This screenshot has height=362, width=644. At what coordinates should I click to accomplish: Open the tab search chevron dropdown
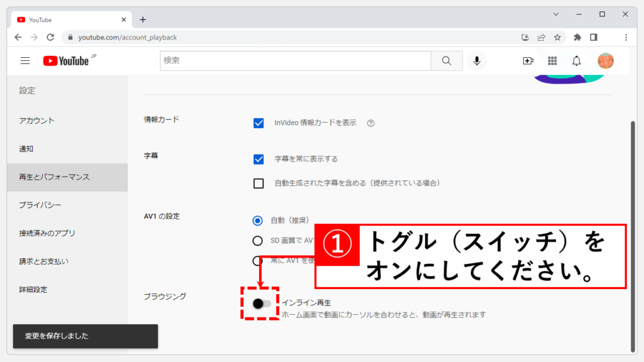[556, 14]
